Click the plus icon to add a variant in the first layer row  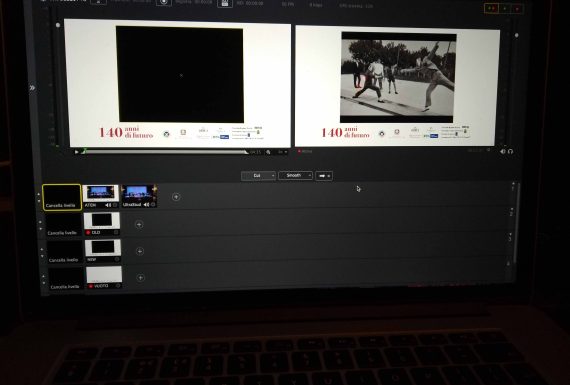[176, 197]
